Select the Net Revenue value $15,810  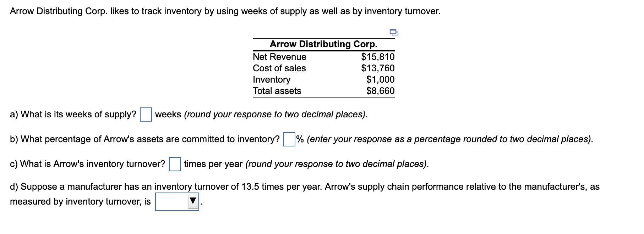(x=378, y=56)
